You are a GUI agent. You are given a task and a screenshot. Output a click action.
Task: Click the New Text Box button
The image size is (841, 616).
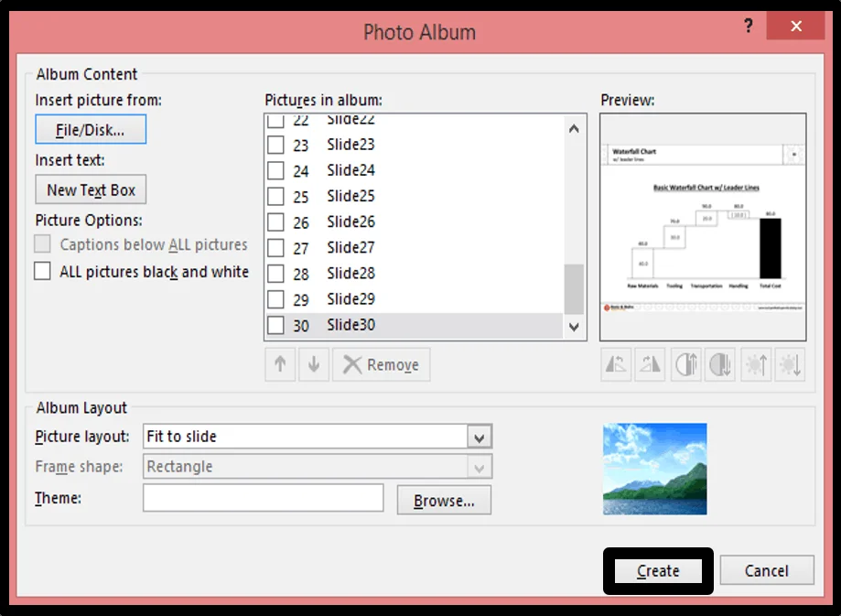point(91,189)
